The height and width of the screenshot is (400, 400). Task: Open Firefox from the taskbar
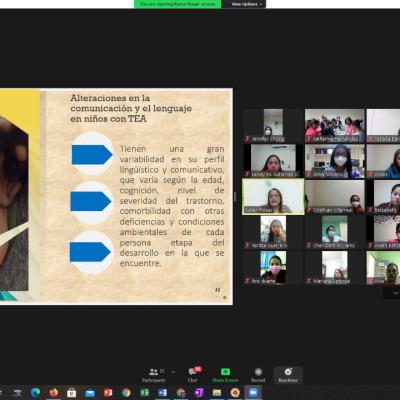[53, 392]
